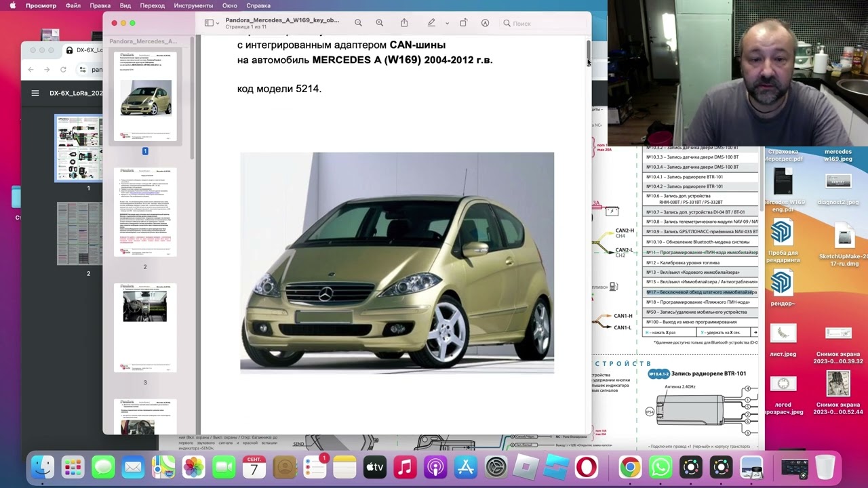Select SketchUpMake-2017-ru.dmg desktop file
868x488 pixels.
point(844,245)
